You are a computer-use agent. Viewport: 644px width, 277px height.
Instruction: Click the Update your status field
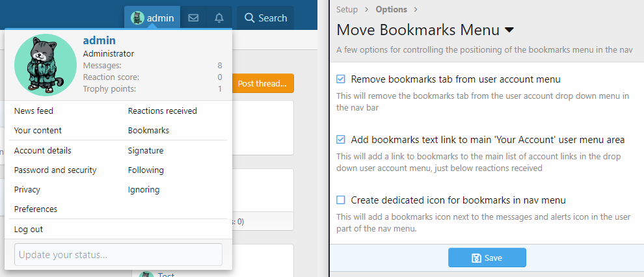point(118,255)
